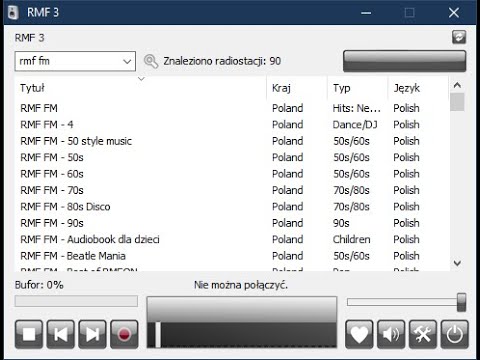Click the buffer progress bar

76,301
